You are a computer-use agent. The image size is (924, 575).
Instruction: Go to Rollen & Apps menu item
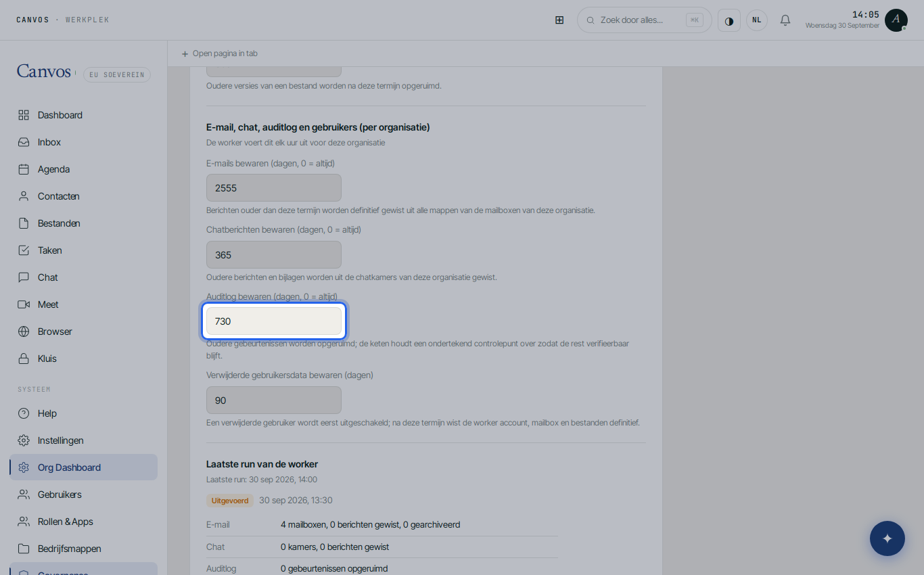[84, 522]
